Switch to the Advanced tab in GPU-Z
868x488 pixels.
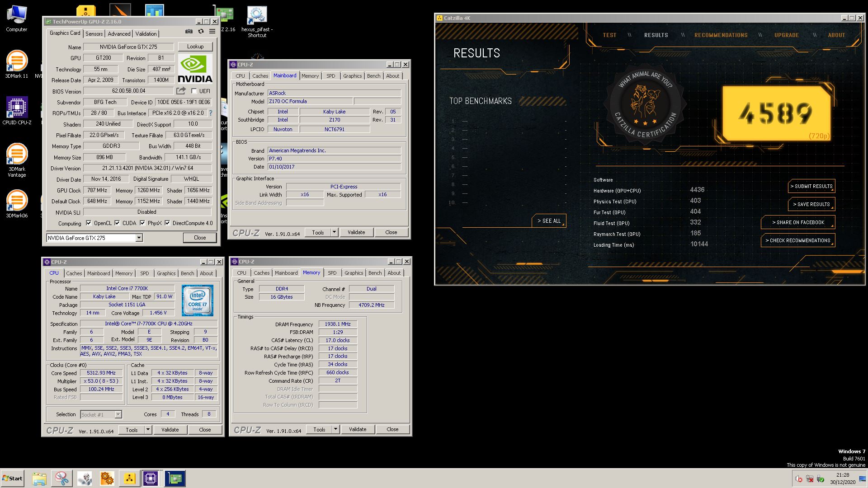(119, 34)
